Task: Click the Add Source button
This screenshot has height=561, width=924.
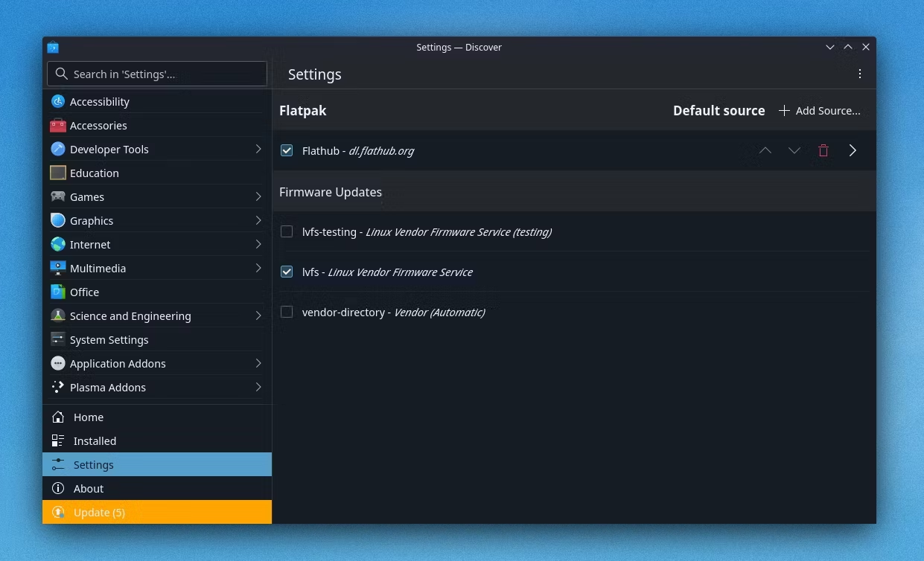Action: 819,110
